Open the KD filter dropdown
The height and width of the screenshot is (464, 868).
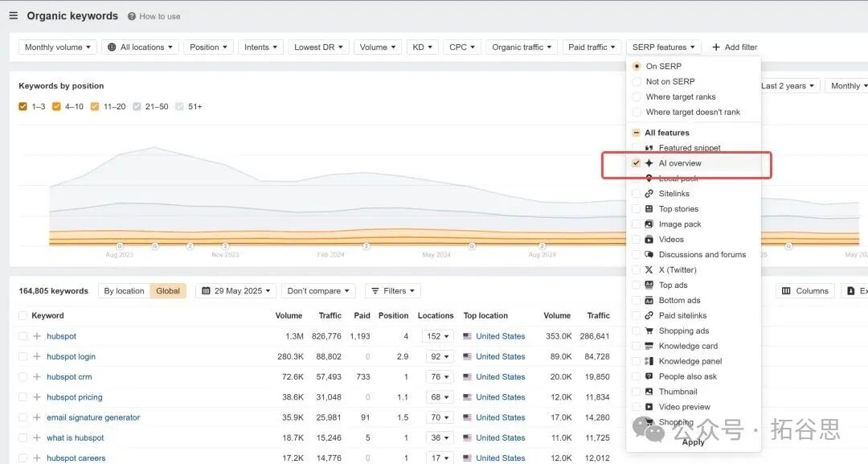422,47
